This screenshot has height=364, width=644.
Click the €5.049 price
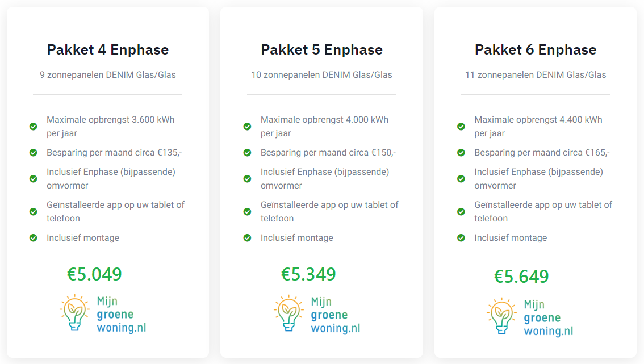(94, 274)
